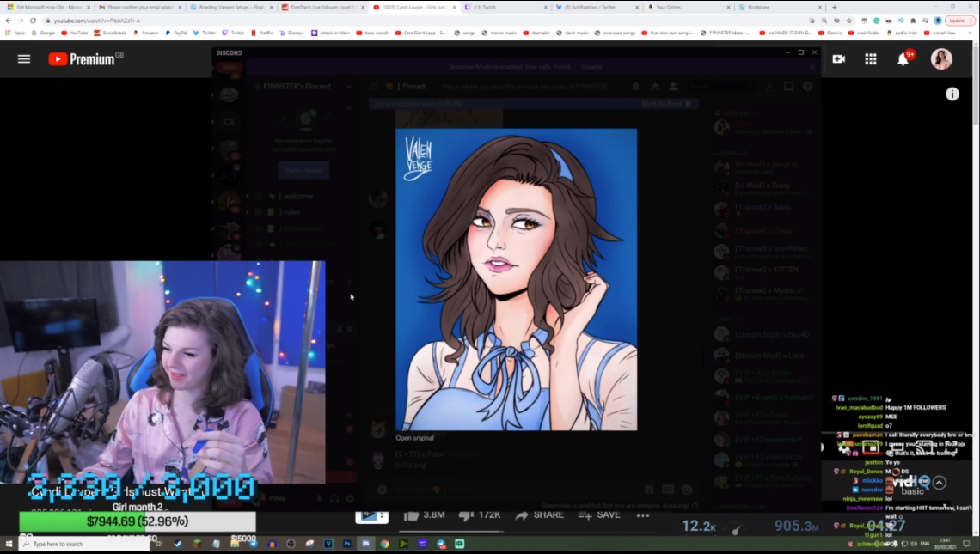Open the information channel in Discord
This screenshot has height=554, width=980.
(303, 228)
